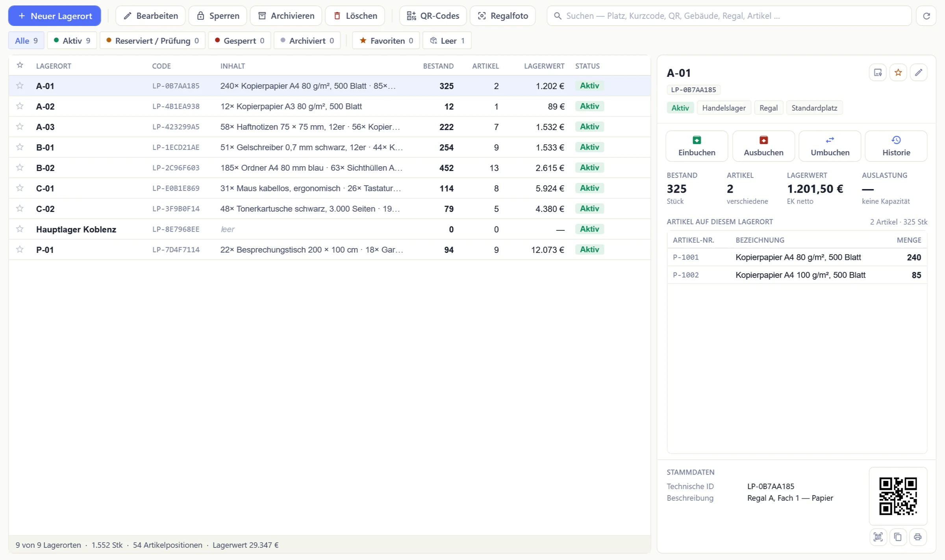945x560 pixels.
Task: Click the Ausbuchen stock-out action
Action: pos(763,146)
